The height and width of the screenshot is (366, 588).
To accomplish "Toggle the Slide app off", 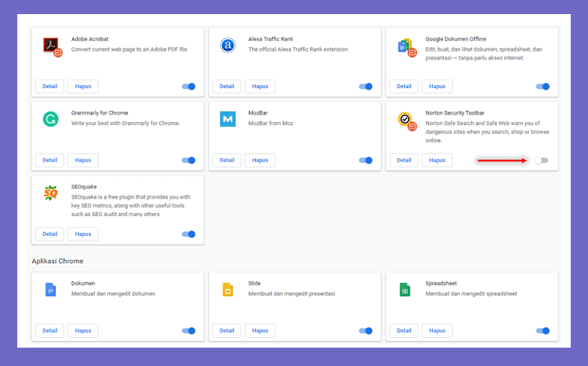I will tap(365, 331).
